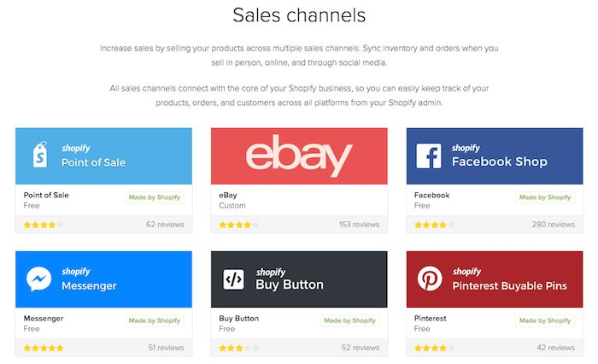Open the '153 reviews' link for eBay
Screen dimensions: 598x364
click(359, 225)
